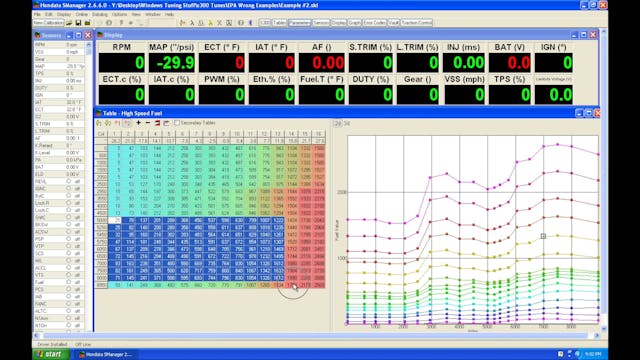
Task: Click the red striped table toolbar icon
Action: point(157,123)
